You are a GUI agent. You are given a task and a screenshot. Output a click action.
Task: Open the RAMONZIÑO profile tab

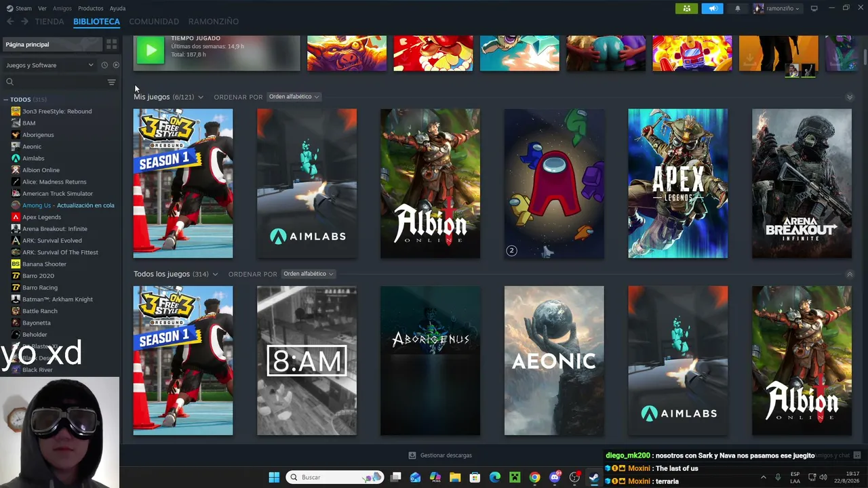point(214,22)
